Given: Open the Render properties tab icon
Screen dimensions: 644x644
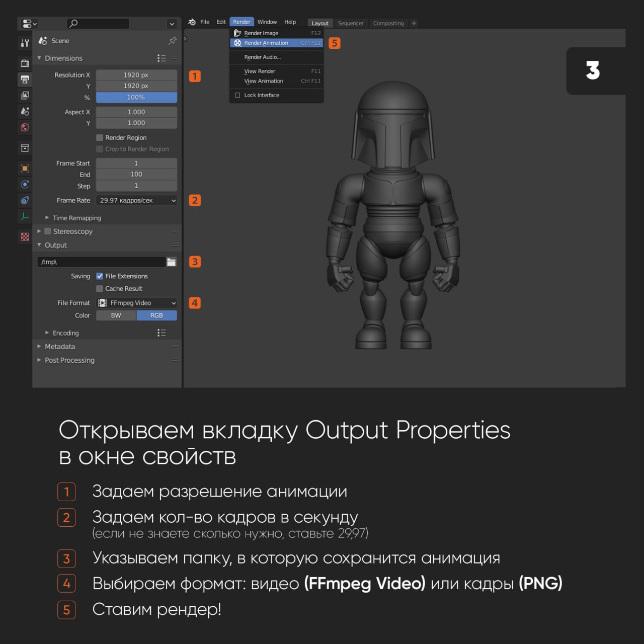Looking at the screenshot, I should pos(25,63).
